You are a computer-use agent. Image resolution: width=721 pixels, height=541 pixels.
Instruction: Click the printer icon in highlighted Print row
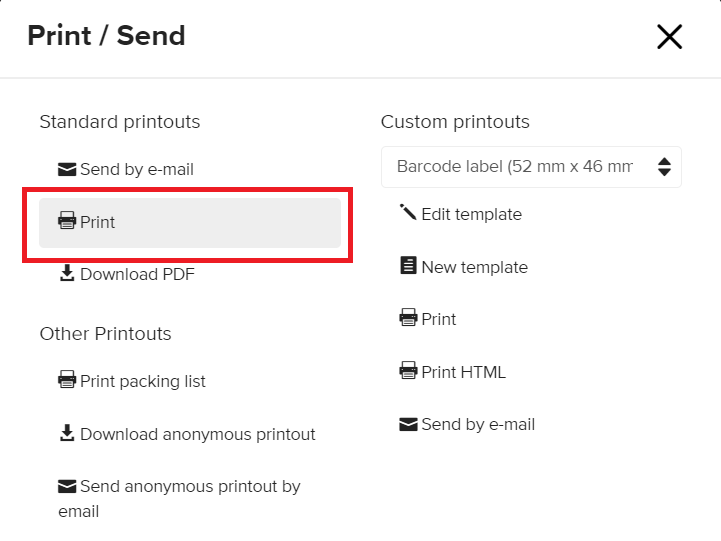[67, 221]
